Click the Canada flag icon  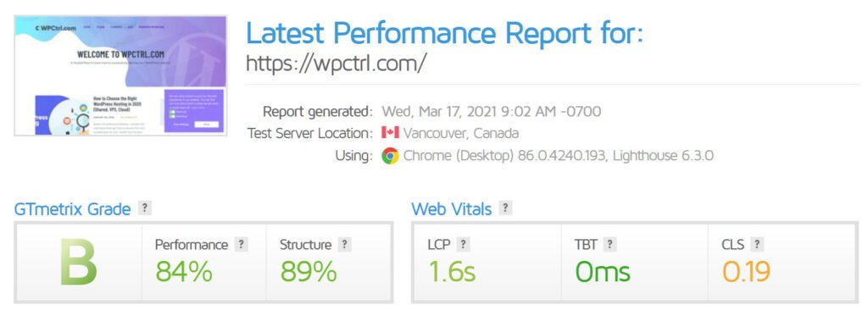point(390,133)
